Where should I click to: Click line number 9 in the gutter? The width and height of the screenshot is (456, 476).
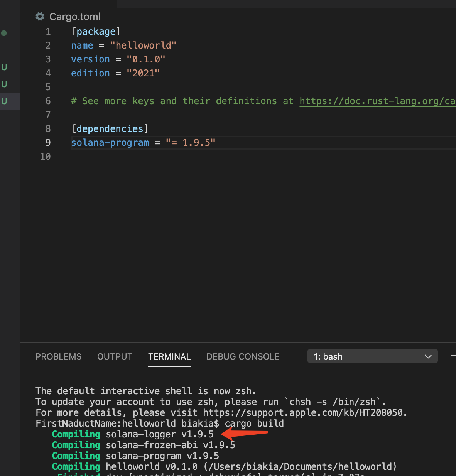[48, 143]
